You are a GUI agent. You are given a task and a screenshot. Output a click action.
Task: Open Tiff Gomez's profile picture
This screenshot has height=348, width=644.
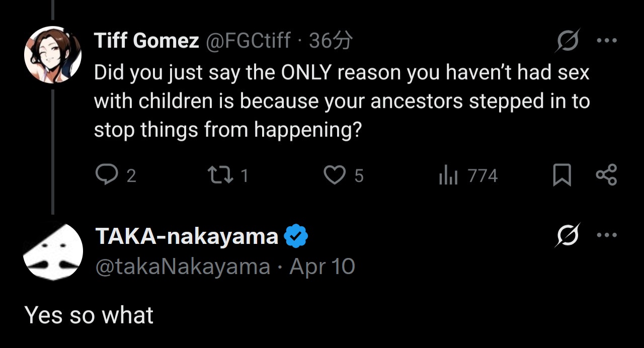(53, 54)
